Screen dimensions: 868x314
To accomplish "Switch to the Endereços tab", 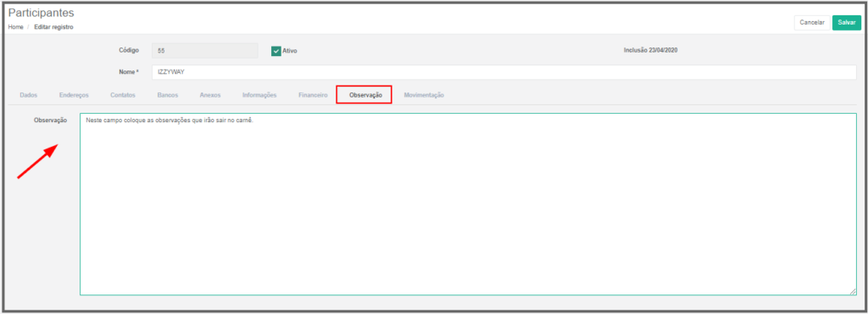I will [74, 95].
